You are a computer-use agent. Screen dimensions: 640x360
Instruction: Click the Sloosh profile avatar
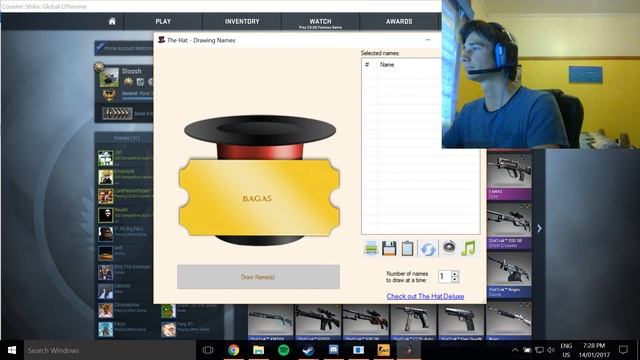109,78
